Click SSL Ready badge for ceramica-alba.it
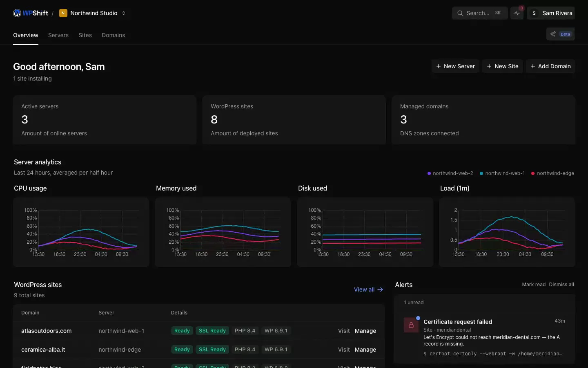The width and height of the screenshot is (588, 368). [212, 350]
